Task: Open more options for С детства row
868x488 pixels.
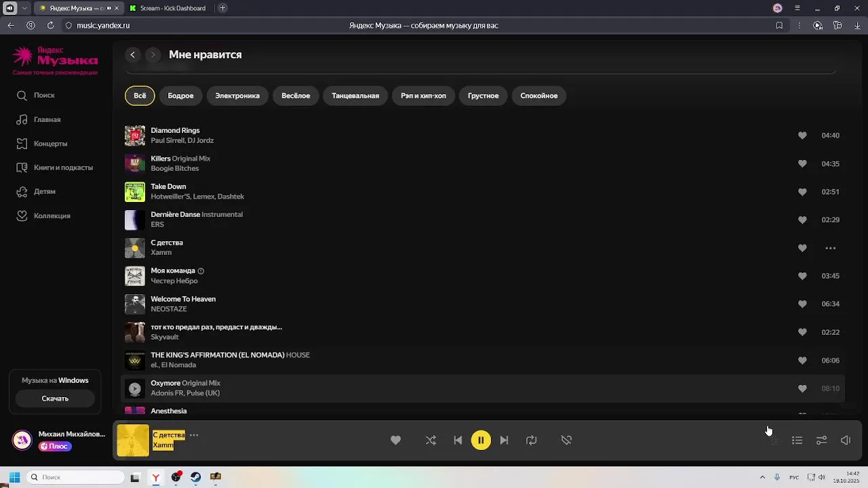Action: pos(830,248)
